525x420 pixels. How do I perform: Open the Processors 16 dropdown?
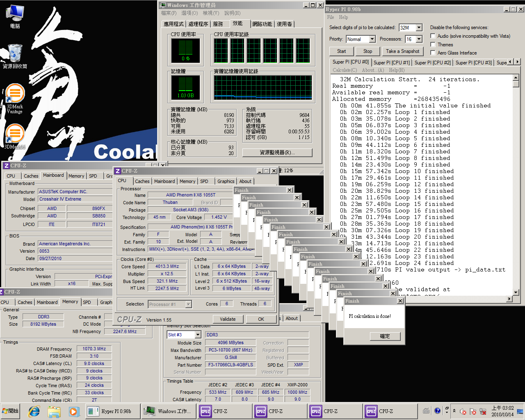coord(419,39)
